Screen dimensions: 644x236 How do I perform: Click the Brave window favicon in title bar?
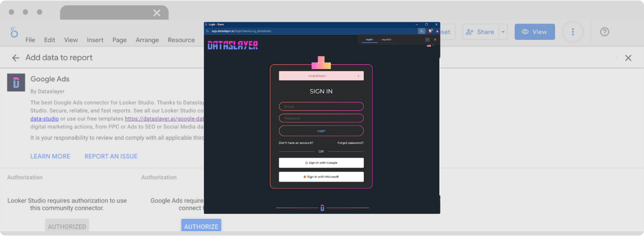point(206,25)
